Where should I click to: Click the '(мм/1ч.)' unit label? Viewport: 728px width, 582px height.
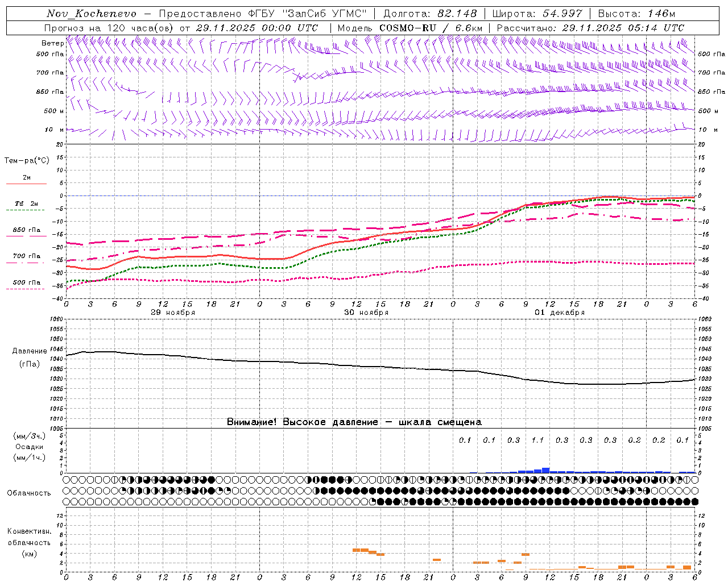tap(30, 458)
